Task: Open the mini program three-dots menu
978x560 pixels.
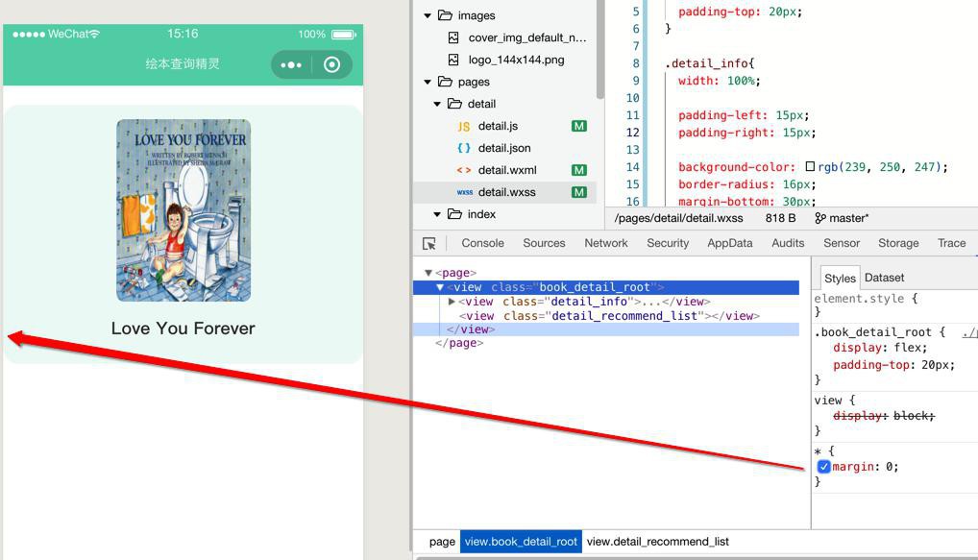Action: click(291, 65)
